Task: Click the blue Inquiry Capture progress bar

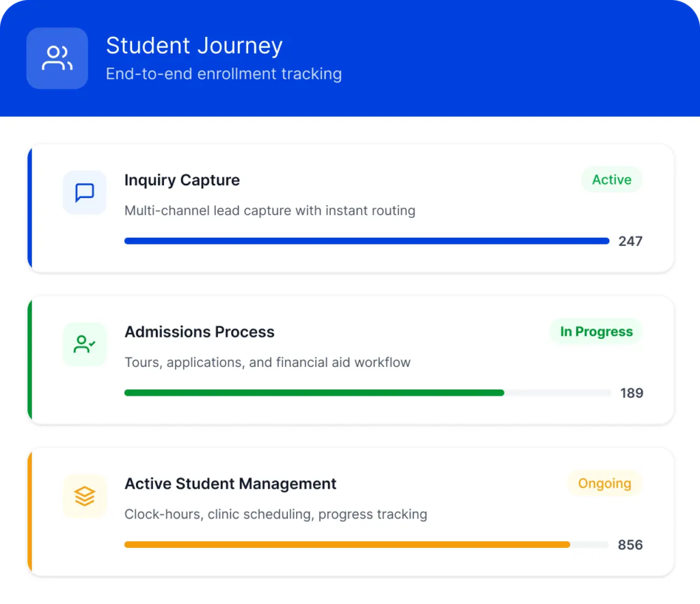Action: pyautogui.click(x=366, y=241)
